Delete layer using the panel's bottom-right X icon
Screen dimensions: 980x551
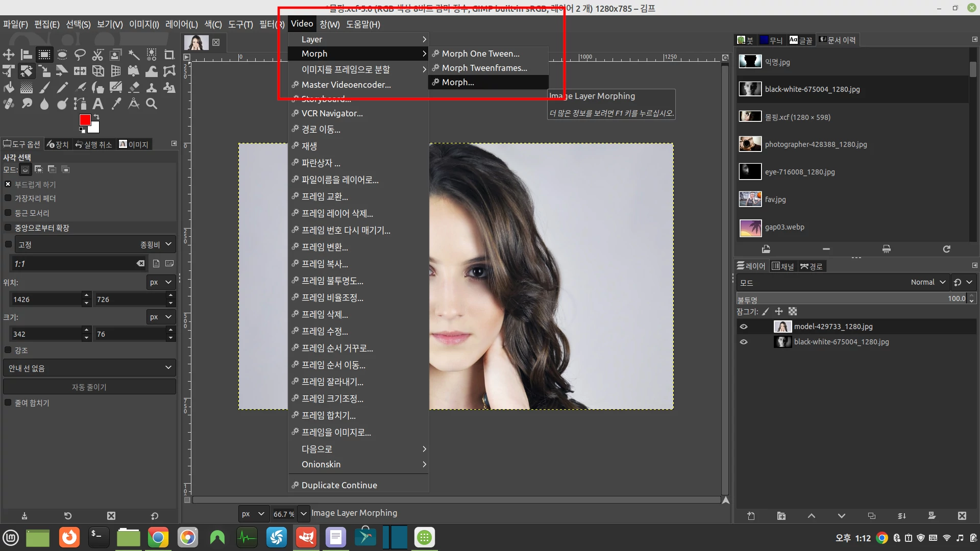[x=962, y=516]
